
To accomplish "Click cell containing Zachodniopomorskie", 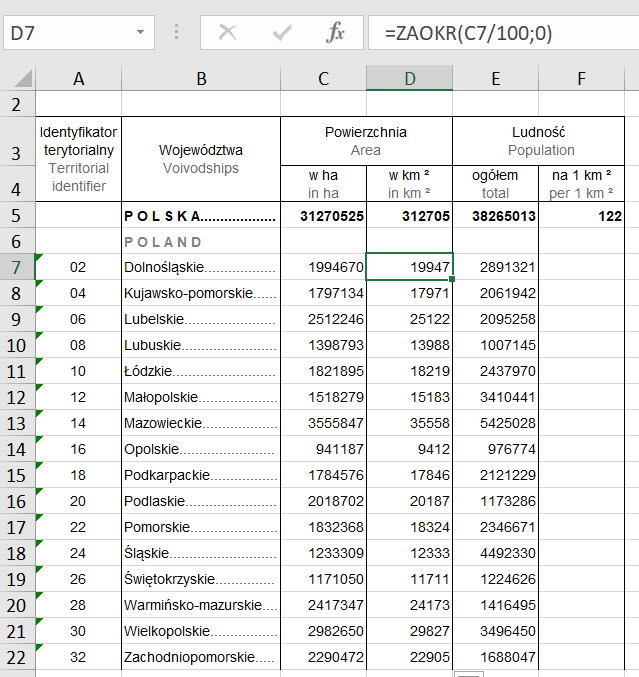I will point(200,657).
